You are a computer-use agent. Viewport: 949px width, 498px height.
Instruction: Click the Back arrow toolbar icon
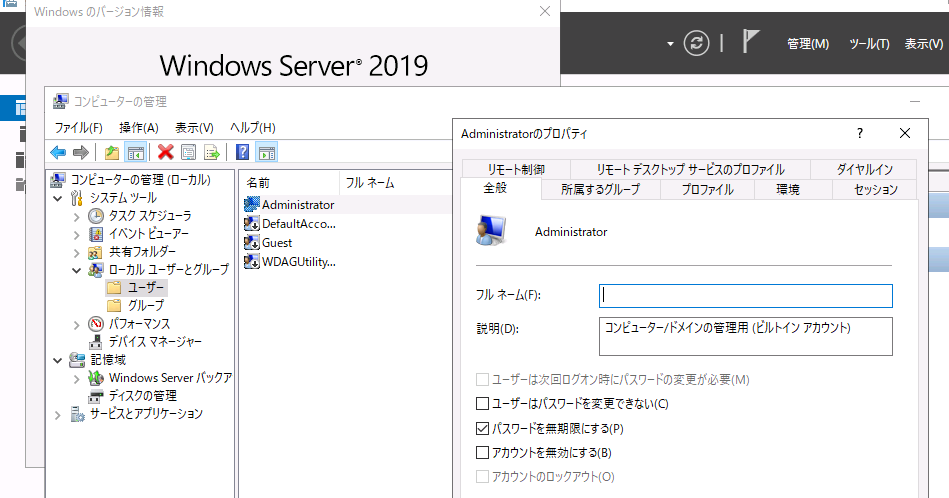pyautogui.click(x=58, y=152)
